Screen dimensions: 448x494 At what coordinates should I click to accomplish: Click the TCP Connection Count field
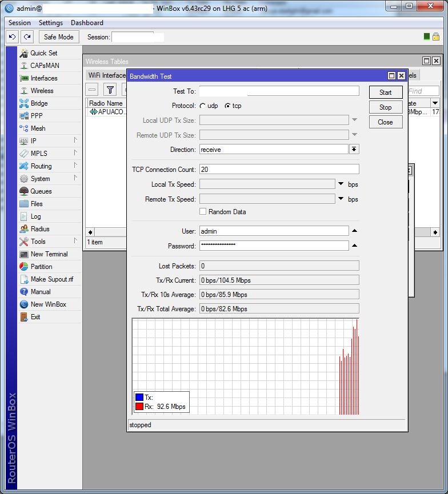coord(279,169)
